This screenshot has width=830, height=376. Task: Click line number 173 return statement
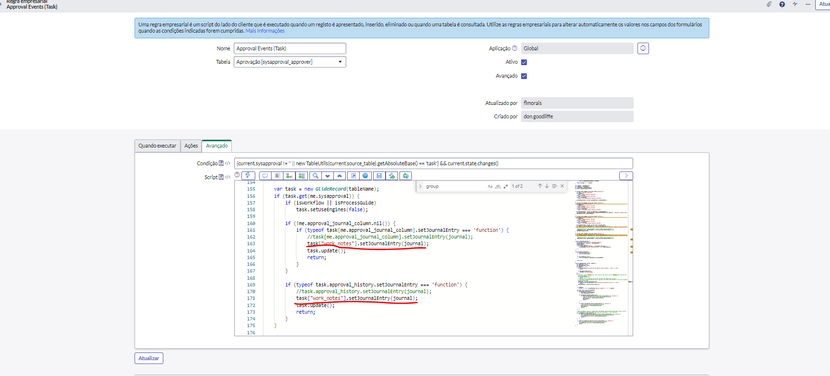(252, 312)
